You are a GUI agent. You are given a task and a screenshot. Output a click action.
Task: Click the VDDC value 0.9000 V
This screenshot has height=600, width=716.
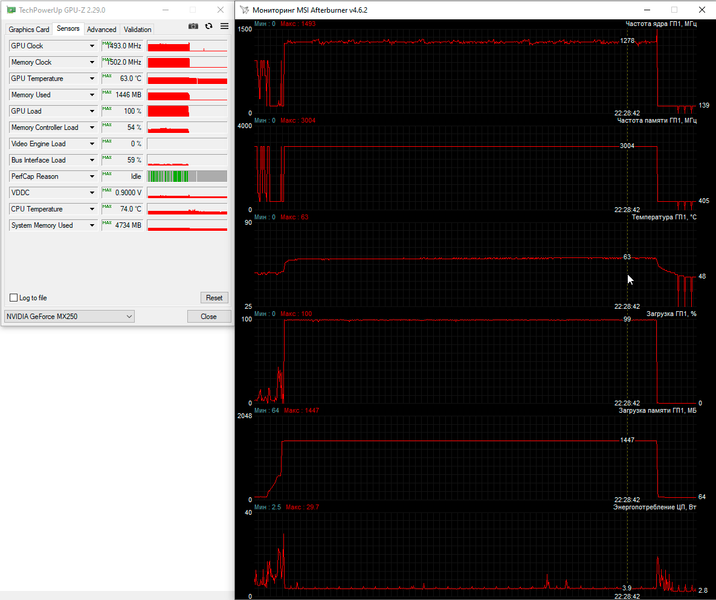coord(122,193)
